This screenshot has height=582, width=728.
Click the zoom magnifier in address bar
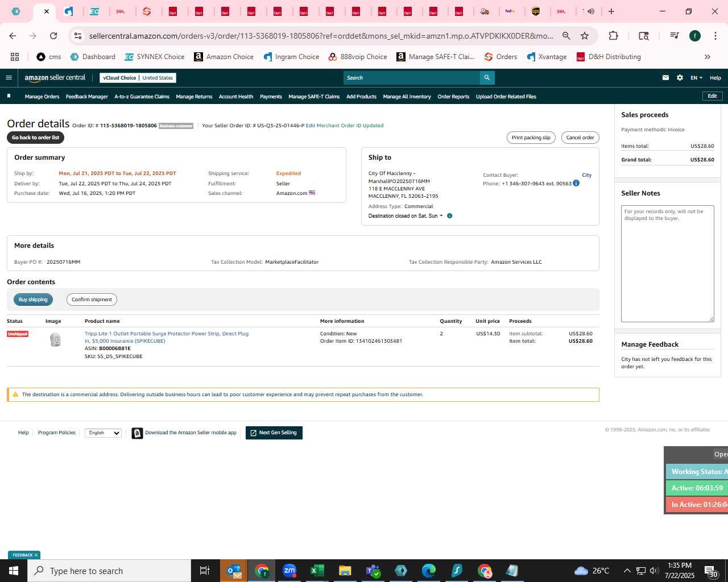click(x=566, y=36)
